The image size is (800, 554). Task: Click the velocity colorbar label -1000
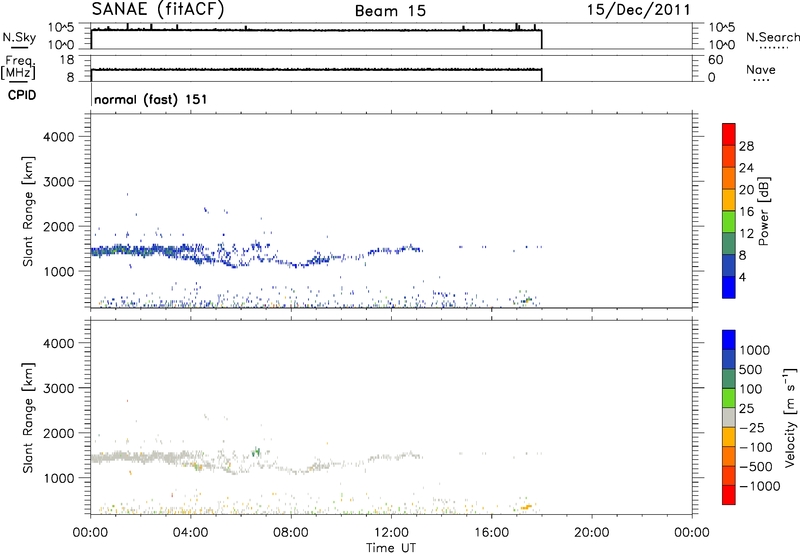pyautogui.click(x=760, y=486)
